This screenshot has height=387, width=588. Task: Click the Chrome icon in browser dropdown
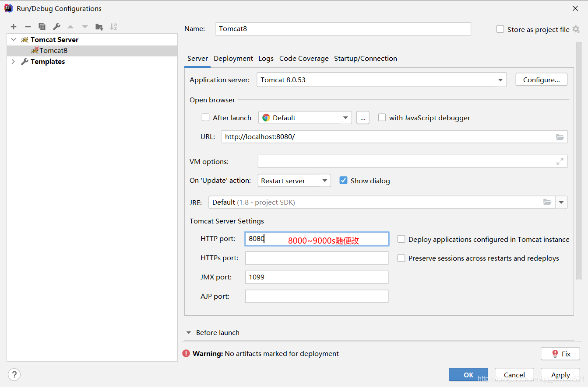[x=266, y=118]
